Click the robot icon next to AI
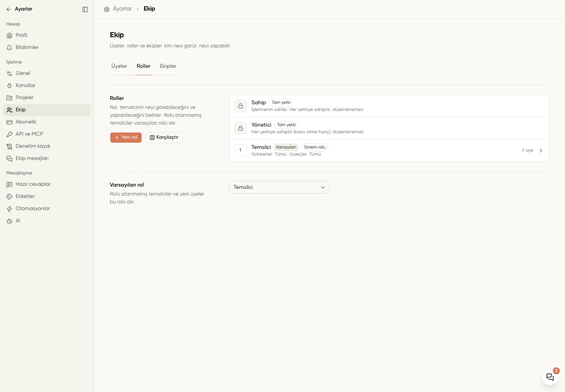The width and height of the screenshot is (565, 392). tap(9, 221)
